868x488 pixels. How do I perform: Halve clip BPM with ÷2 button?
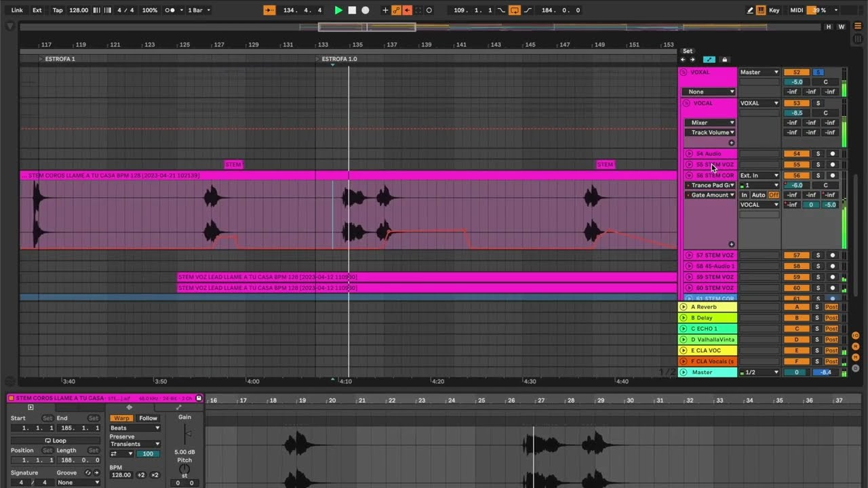pos(141,475)
